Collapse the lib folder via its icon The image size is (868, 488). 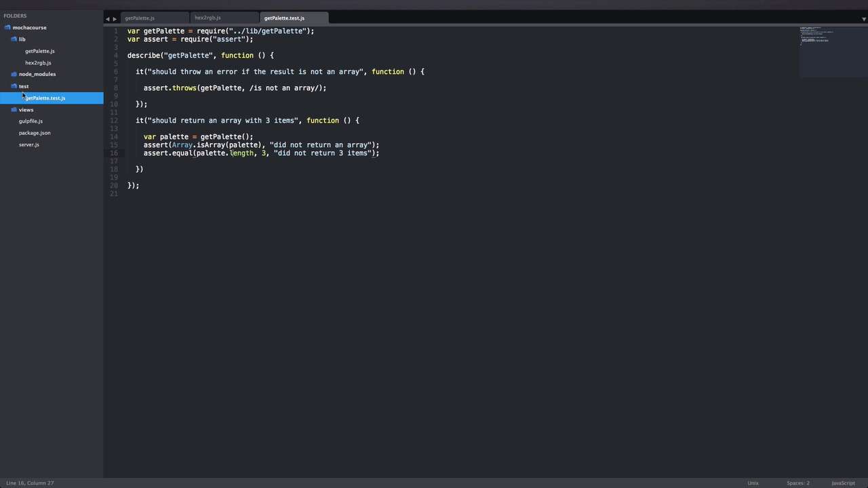(x=14, y=39)
